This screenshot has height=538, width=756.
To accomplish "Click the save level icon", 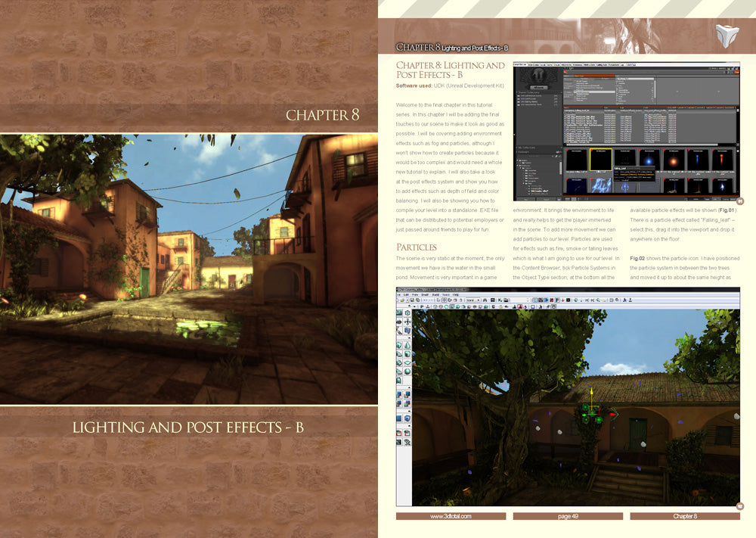I will (413, 300).
